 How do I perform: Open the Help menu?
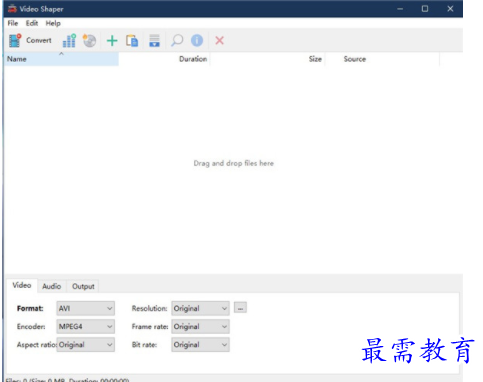(53, 23)
